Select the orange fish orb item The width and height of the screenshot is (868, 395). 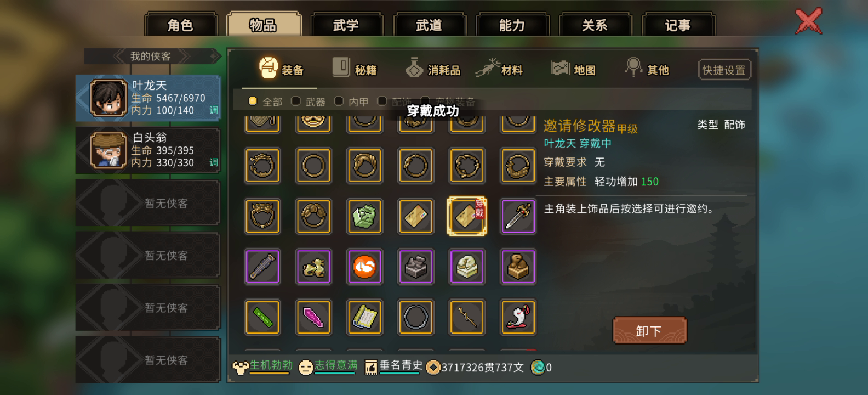click(x=364, y=267)
